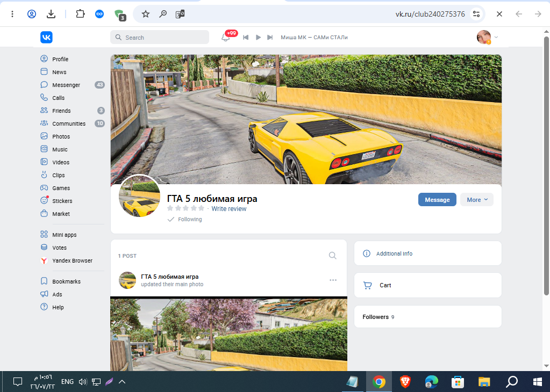
Task: Open Chrome extensions puzzle icon
Action: [x=80, y=14]
